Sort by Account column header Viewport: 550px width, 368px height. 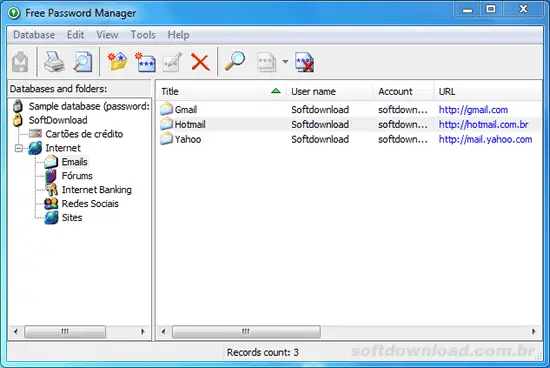tap(404, 92)
